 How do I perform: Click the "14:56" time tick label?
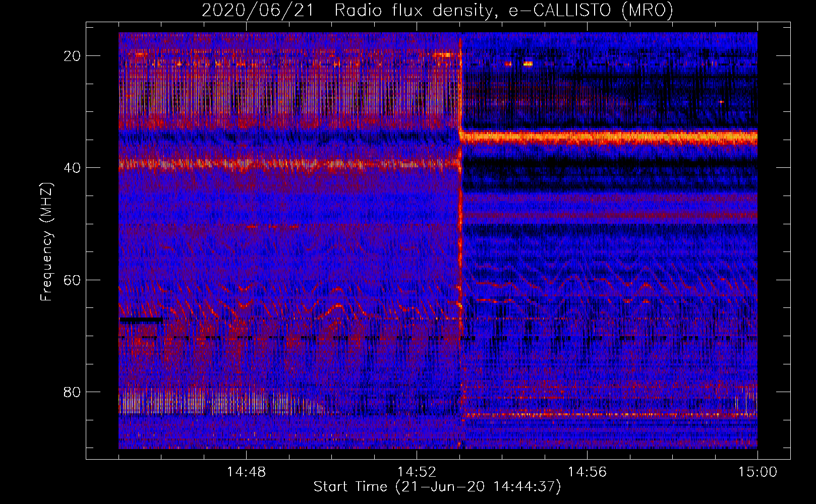point(587,472)
